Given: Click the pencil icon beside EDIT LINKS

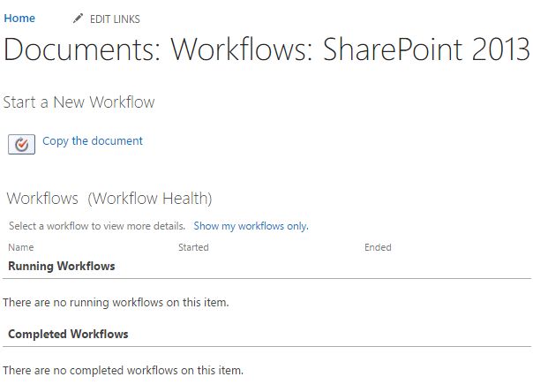Looking at the screenshot, I should (x=78, y=19).
